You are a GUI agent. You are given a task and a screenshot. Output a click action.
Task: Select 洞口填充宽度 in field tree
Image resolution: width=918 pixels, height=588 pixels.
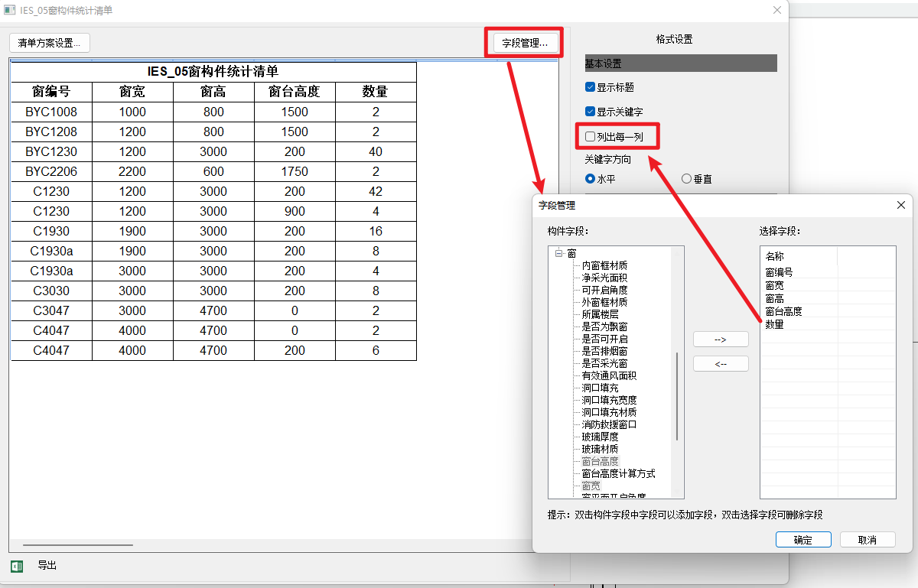(609, 400)
